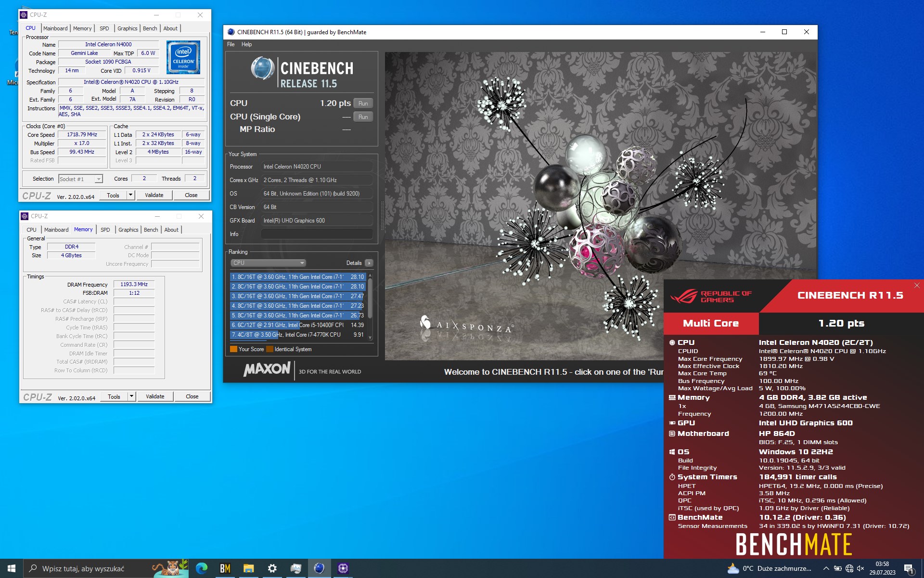Click Close button in top CPU-Z window
Viewport: 924px width, 578px height.
point(191,195)
